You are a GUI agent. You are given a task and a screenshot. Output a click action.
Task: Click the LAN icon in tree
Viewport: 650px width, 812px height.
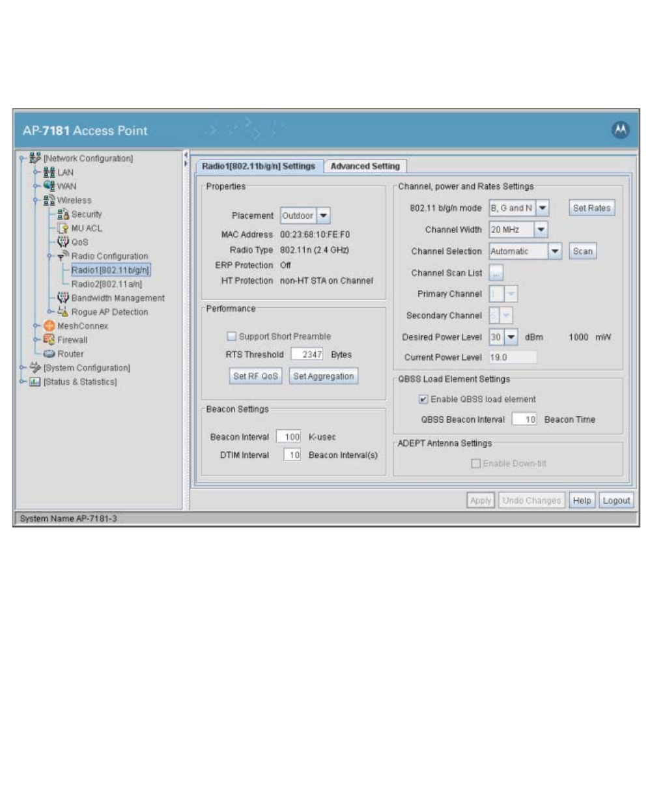(49, 173)
